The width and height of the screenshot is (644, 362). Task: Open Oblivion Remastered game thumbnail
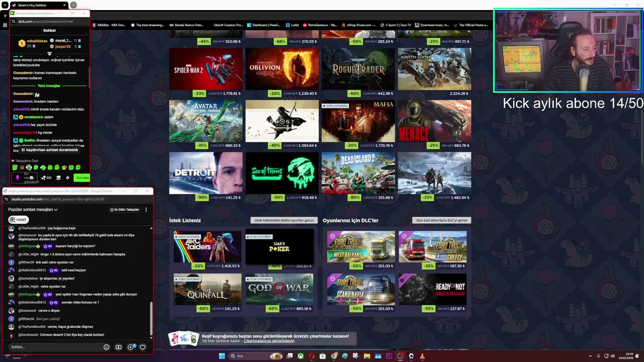pos(282,69)
